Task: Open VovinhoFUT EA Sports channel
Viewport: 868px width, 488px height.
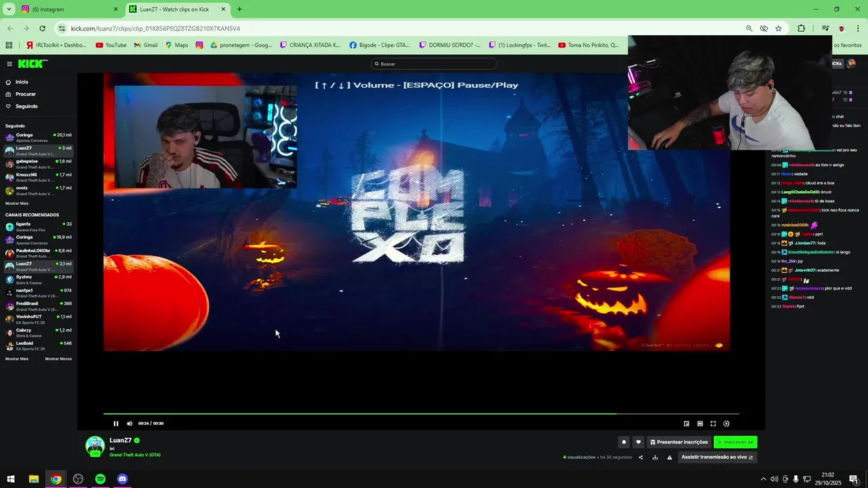Action: (x=39, y=319)
